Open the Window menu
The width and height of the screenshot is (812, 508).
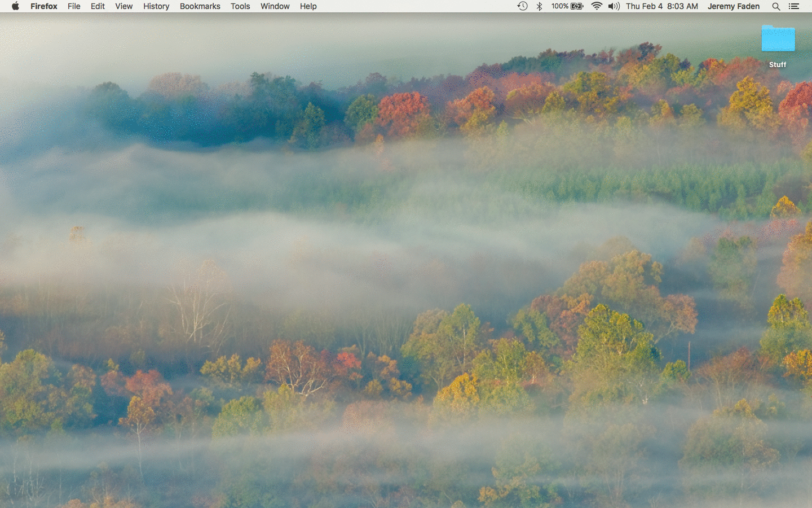(275, 6)
